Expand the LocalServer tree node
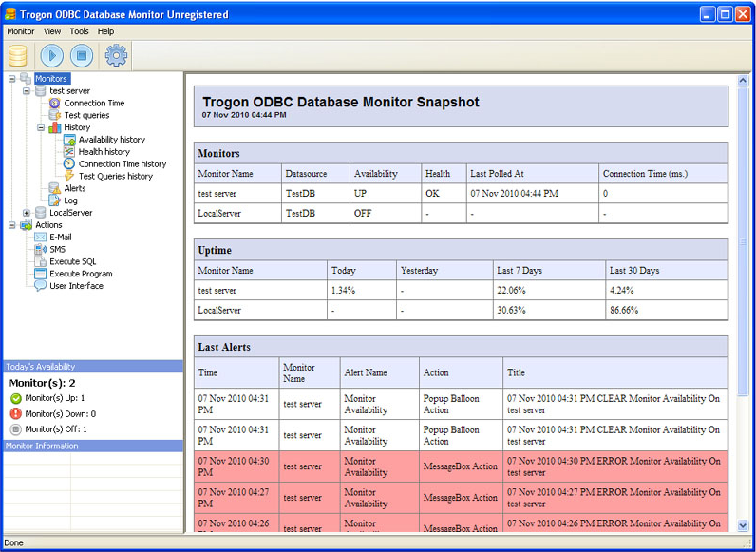 27,213
